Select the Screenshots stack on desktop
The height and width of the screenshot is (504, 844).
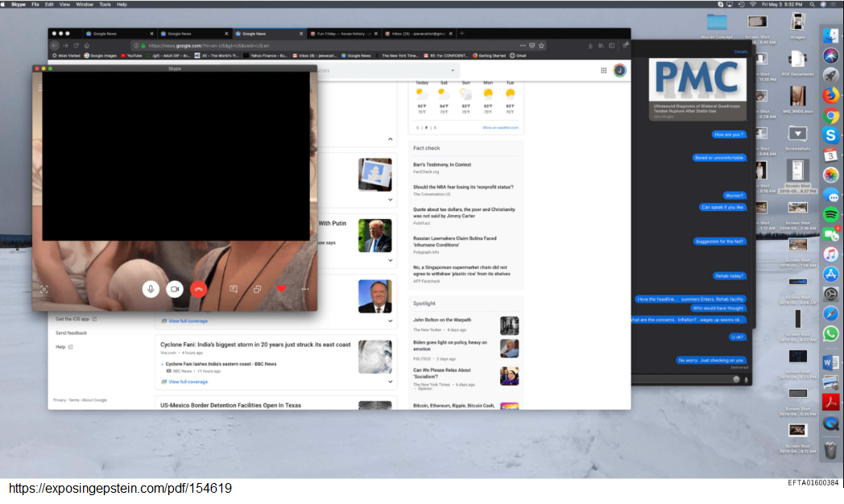798,138
